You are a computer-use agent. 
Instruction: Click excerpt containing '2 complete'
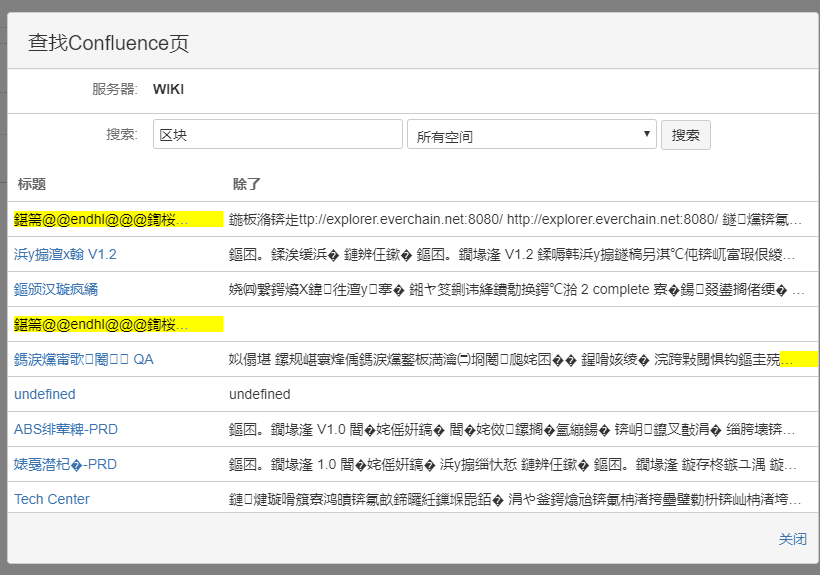coord(516,290)
